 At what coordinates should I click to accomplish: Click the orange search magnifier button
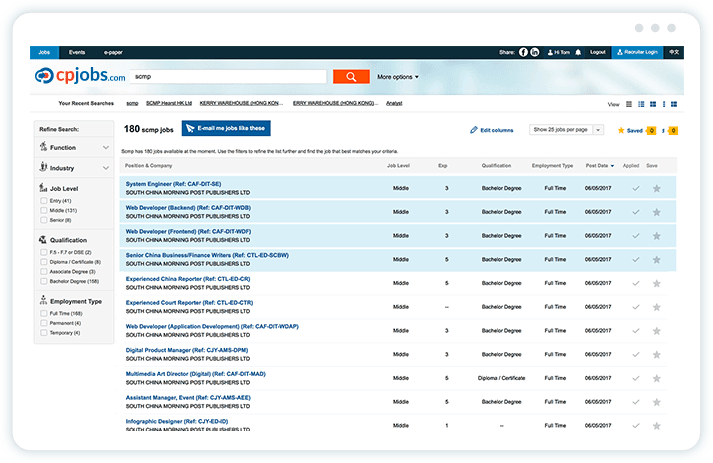coord(351,76)
